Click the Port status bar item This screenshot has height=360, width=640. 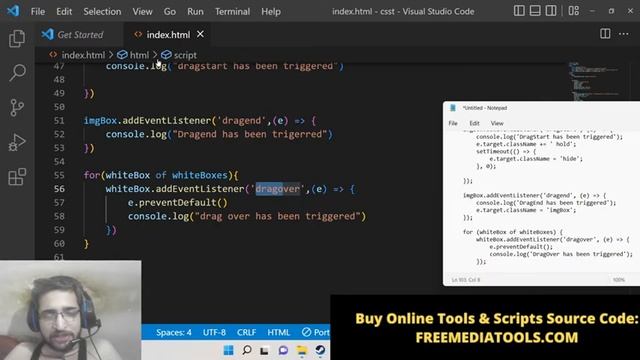316,332
